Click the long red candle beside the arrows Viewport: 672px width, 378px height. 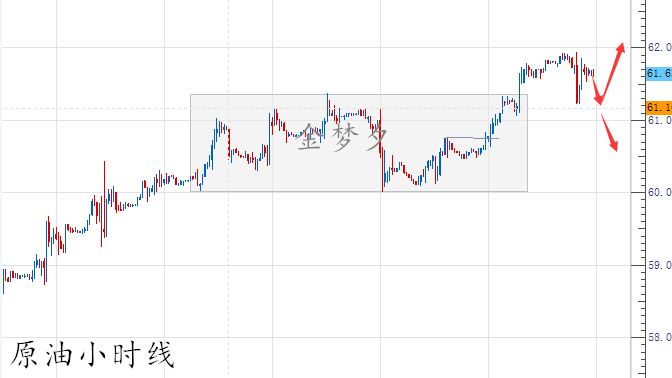tap(577, 78)
